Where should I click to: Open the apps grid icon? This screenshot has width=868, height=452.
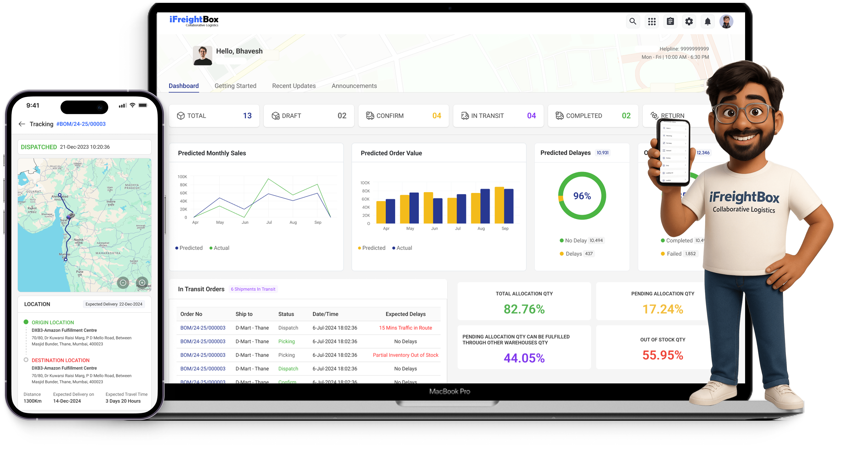pyautogui.click(x=652, y=22)
